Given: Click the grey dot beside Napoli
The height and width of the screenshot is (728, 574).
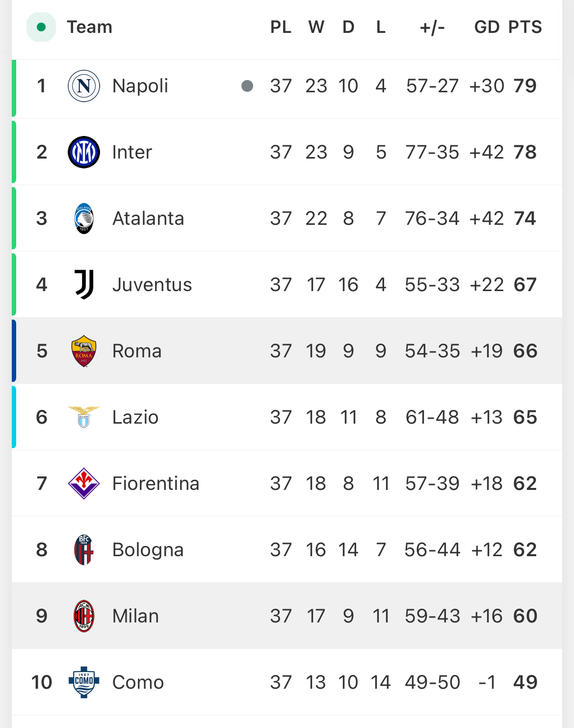Looking at the screenshot, I should coord(247,86).
